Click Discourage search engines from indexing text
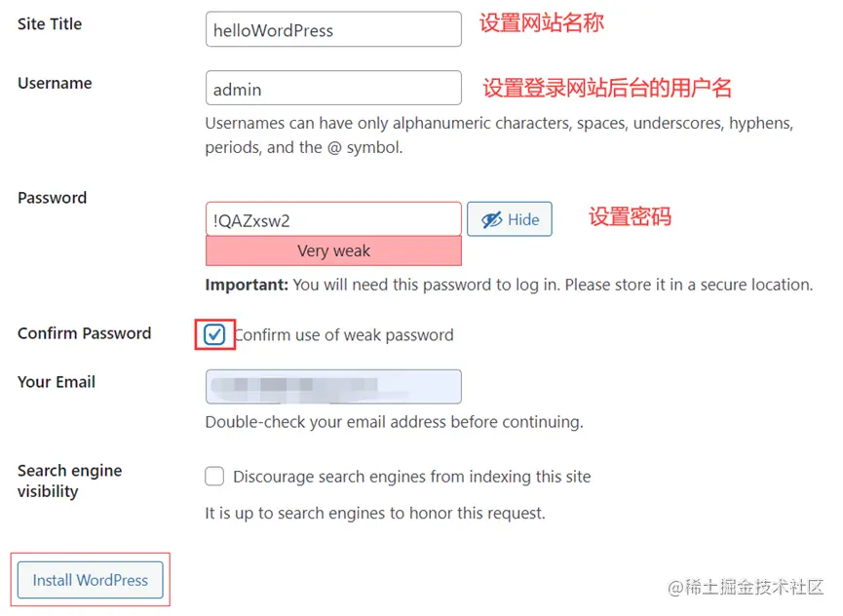This screenshot has width=843, height=616. coord(412,477)
